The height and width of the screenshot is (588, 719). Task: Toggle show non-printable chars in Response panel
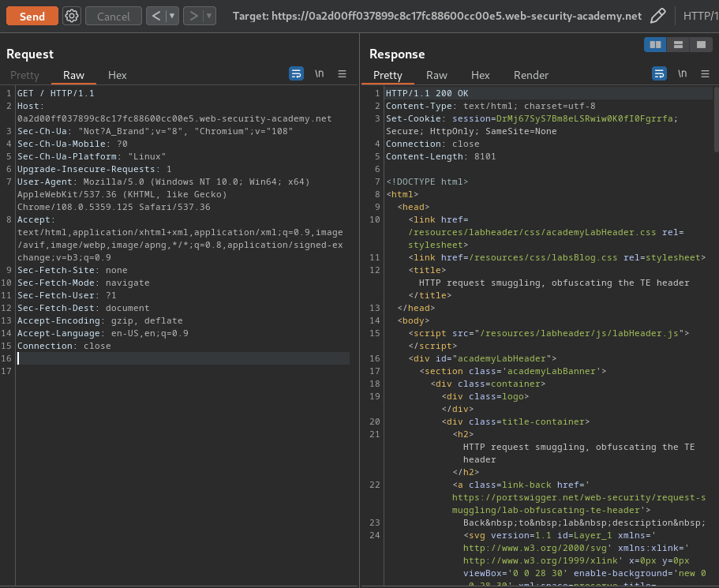click(683, 73)
